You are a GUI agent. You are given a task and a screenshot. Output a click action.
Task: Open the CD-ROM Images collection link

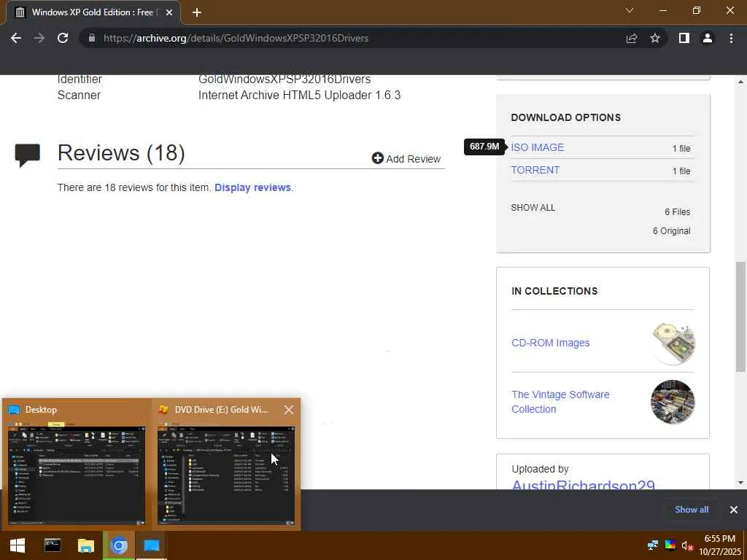551,343
